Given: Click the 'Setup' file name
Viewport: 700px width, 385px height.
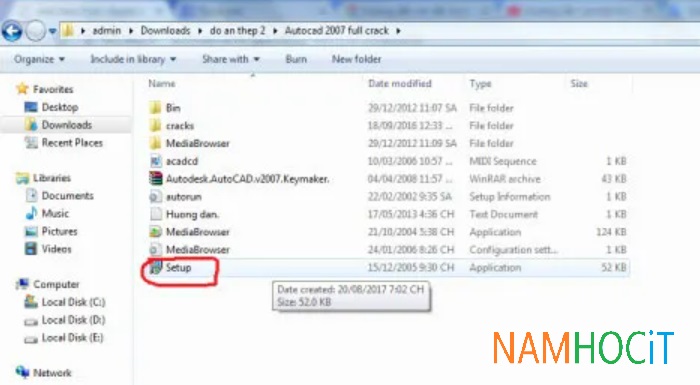Looking at the screenshot, I should pyautogui.click(x=179, y=268).
